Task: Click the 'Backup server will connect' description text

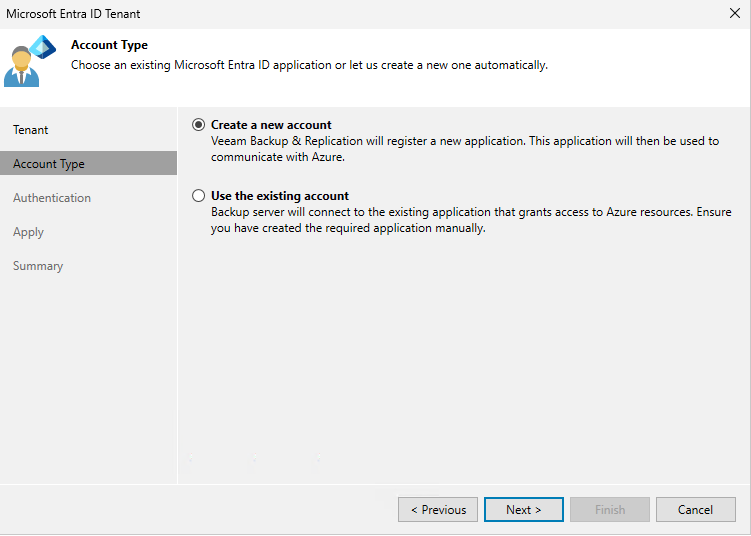Action: 471,220
